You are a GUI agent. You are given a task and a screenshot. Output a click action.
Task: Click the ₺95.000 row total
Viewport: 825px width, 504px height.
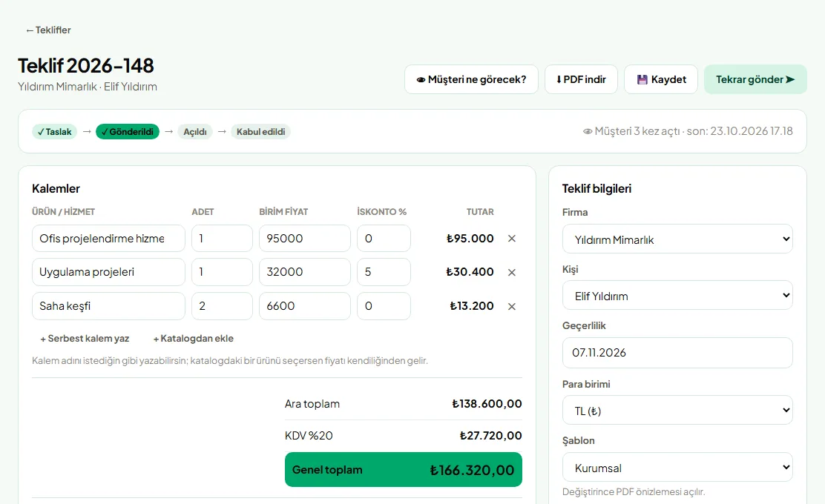coord(470,239)
